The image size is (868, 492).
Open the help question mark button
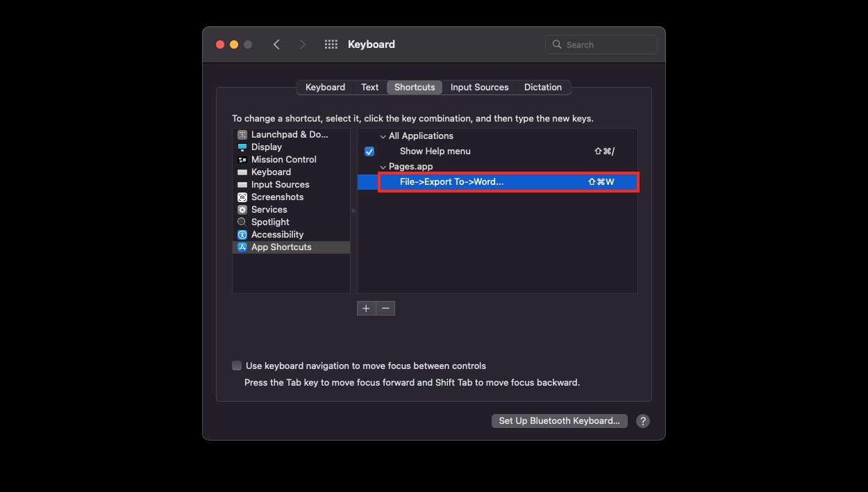[643, 421]
